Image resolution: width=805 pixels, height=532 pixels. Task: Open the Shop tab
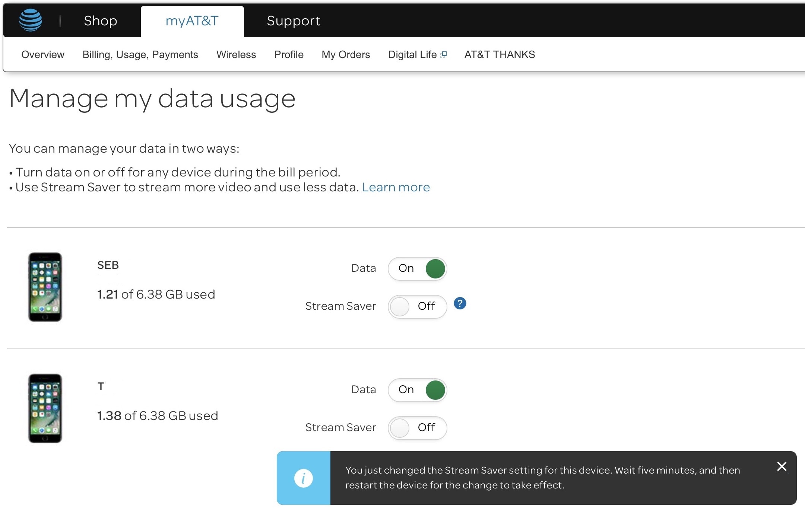[x=101, y=21]
